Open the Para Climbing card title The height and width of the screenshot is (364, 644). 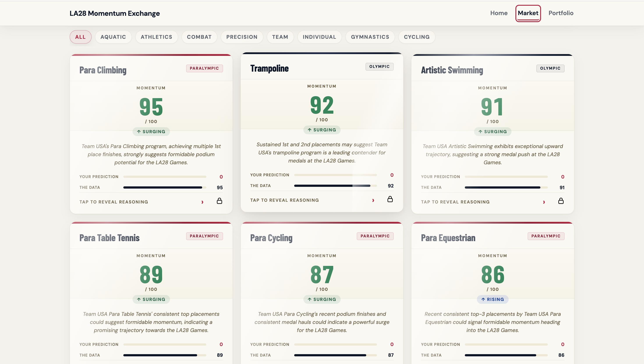point(103,70)
